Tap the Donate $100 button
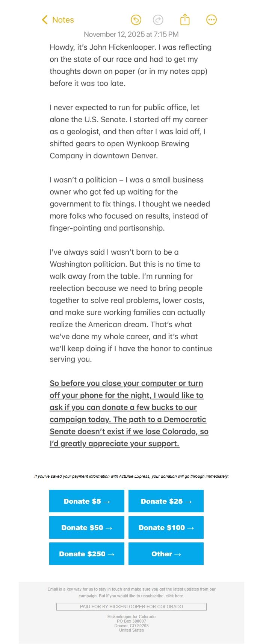263x644 pixels. pos(166,527)
